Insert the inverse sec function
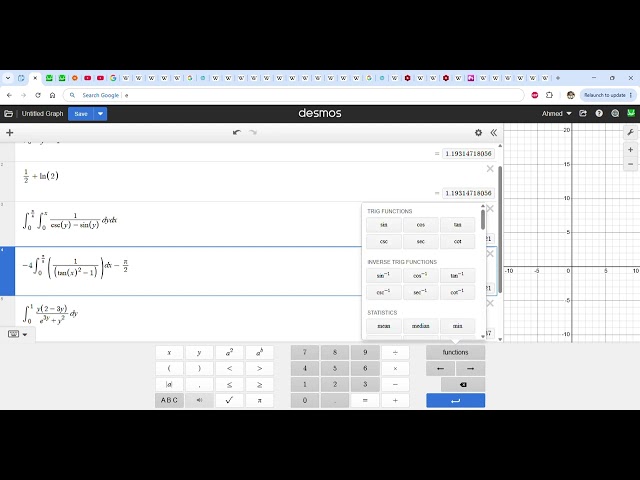Screen dimensions: 640x480 (420, 292)
